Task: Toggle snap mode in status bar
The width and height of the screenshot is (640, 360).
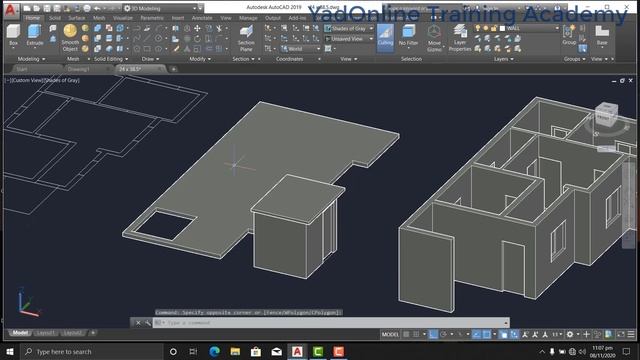Action: pyautogui.click(x=416, y=334)
